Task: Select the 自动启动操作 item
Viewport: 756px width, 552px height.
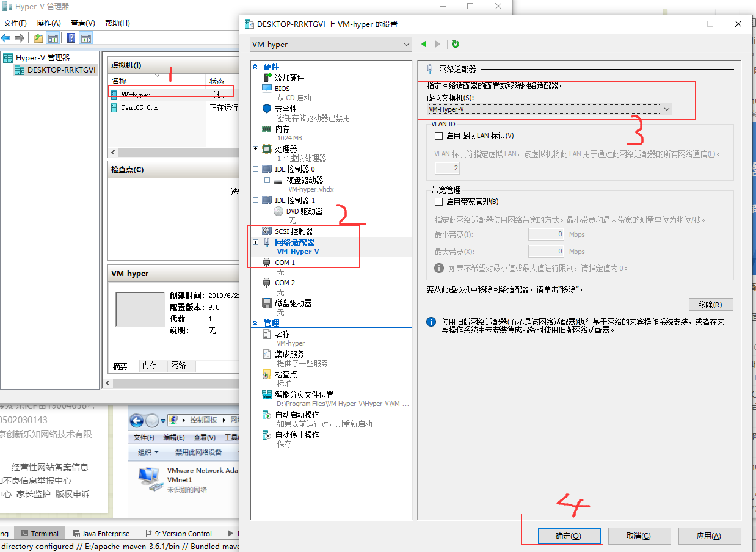Action: [x=297, y=415]
